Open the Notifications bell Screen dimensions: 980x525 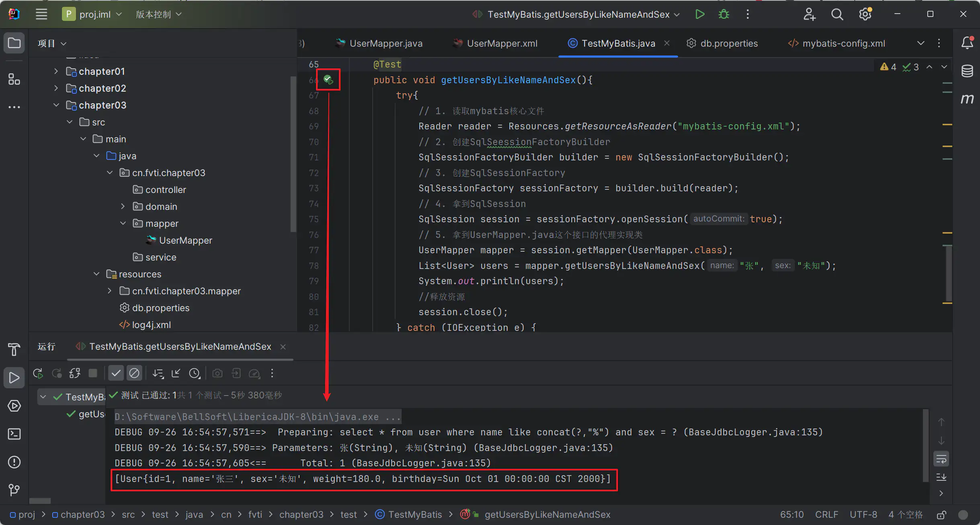pos(967,43)
